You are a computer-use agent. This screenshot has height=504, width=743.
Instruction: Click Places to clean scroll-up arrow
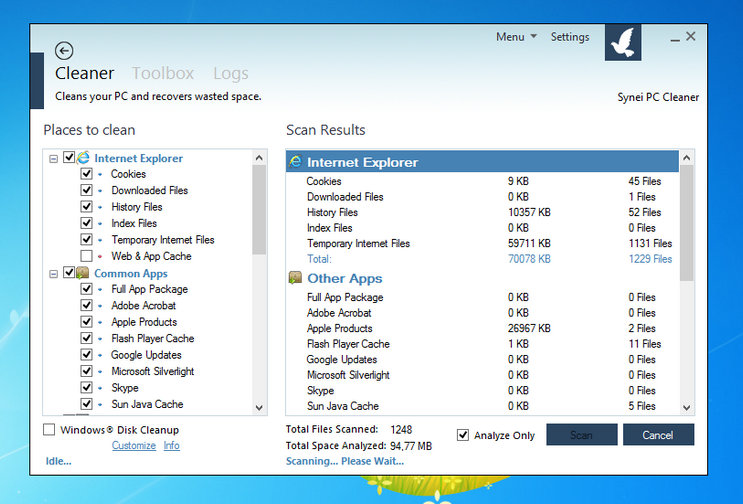click(259, 158)
